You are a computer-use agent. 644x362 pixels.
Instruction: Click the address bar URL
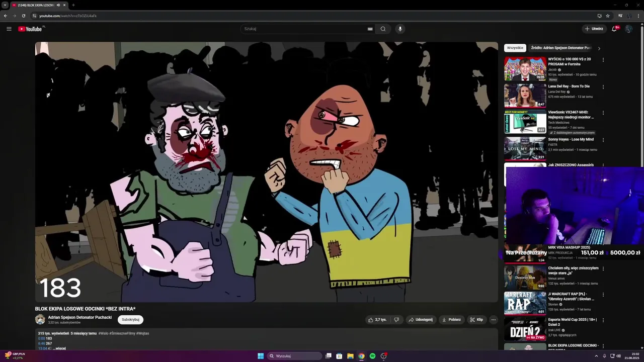coord(68,16)
